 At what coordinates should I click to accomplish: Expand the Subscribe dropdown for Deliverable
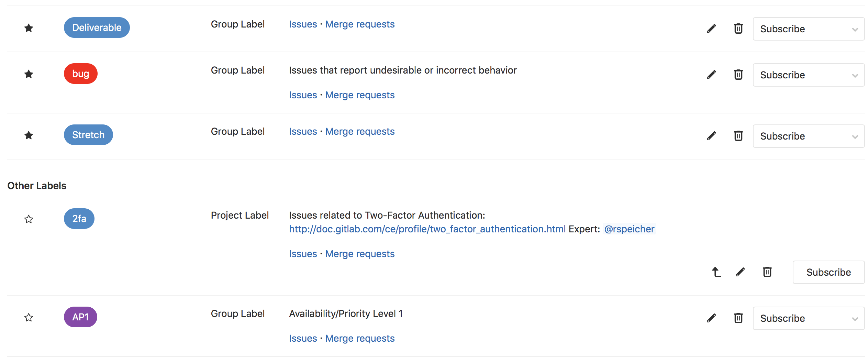[x=855, y=29]
